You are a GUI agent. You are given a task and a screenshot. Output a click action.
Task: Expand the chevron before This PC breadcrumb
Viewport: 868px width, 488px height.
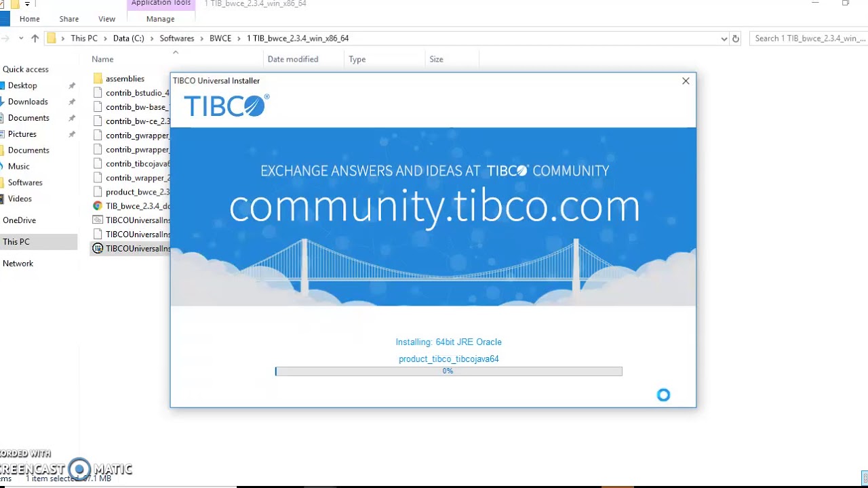pos(63,39)
